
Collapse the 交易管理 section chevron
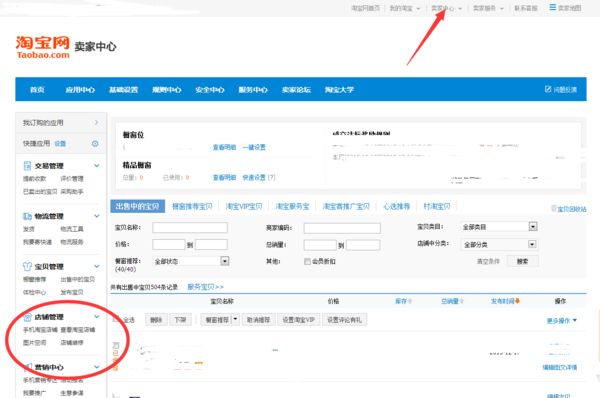point(97,165)
